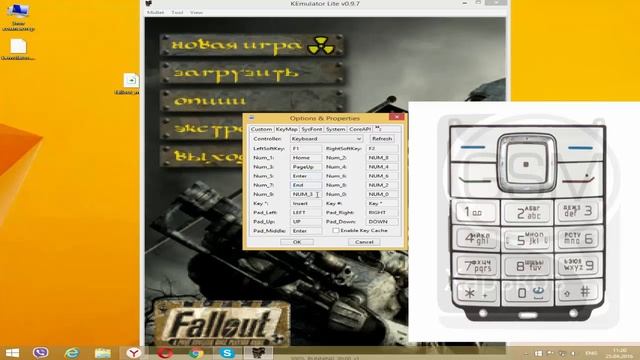
Task: Click the Num_2 NUM_8 field
Action: coord(382,158)
